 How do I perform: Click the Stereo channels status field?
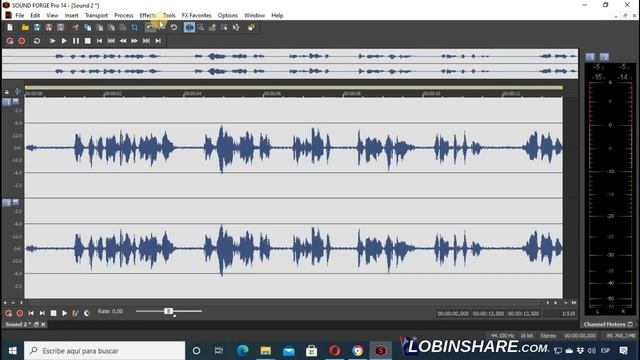pos(548,336)
